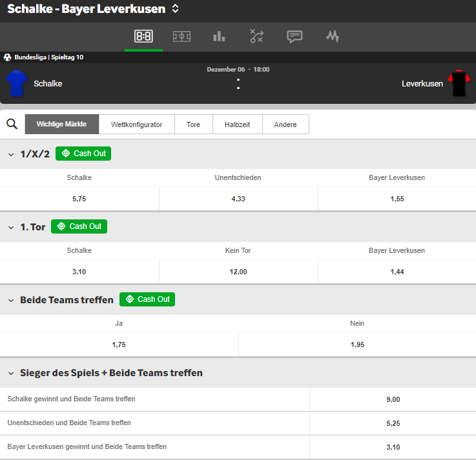Click Cash Out badge for 1. Tor

pos(79,226)
